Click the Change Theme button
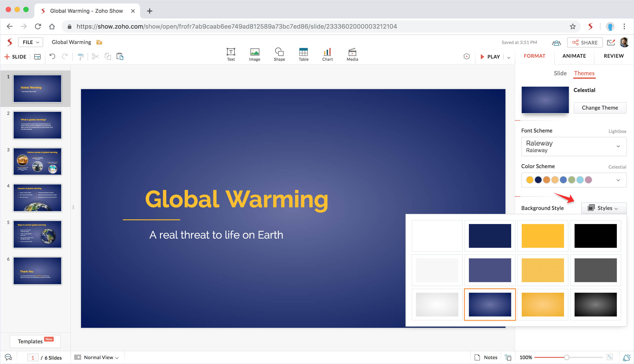 pyautogui.click(x=600, y=108)
